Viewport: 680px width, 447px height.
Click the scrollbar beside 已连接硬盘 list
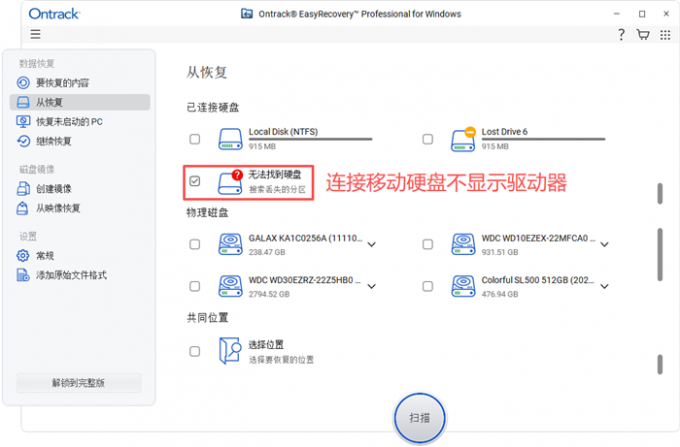click(660, 193)
